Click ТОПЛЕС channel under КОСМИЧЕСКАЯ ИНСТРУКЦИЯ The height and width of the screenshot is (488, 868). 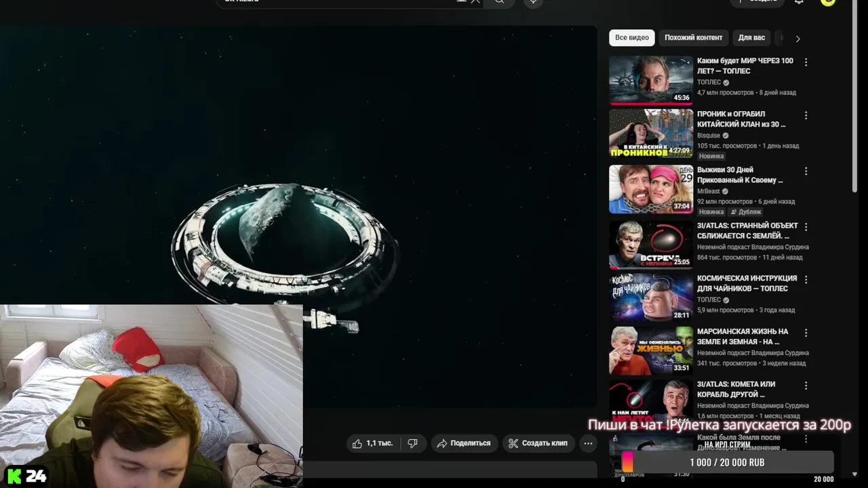click(709, 300)
